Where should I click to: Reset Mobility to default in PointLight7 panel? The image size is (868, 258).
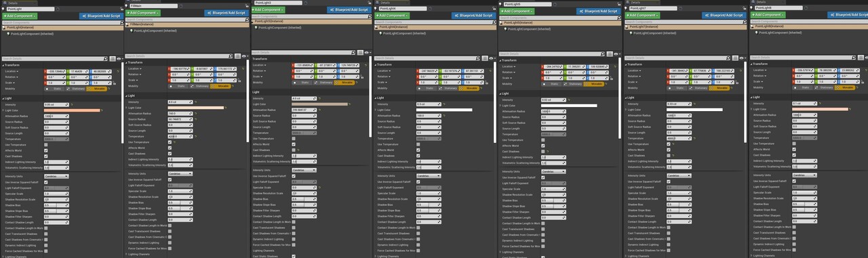tap(732, 88)
